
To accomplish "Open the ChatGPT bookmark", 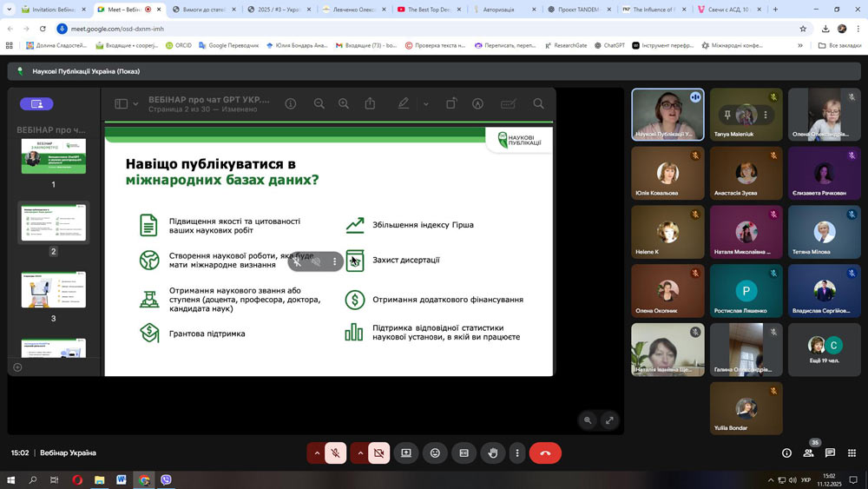I will pos(610,45).
